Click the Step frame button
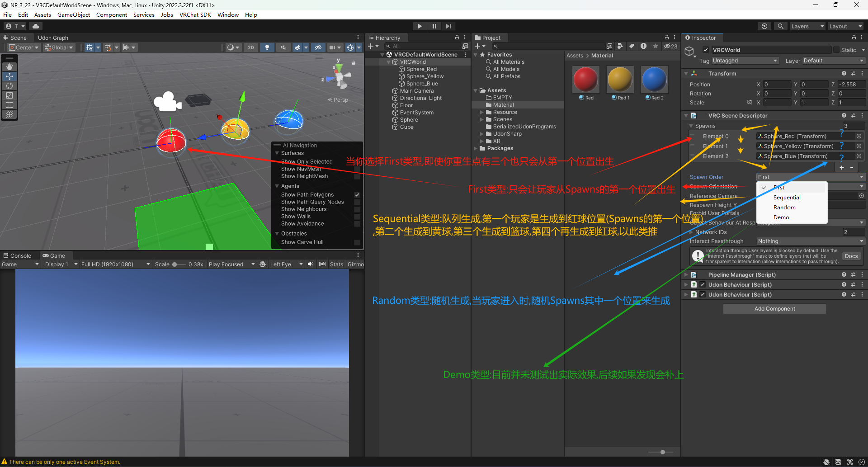 pos(448,26)
